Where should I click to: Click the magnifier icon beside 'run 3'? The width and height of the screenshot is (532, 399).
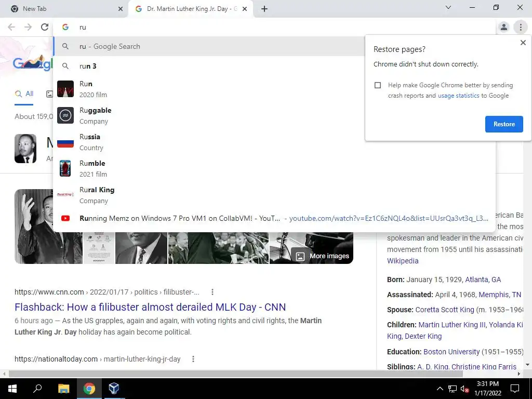[65, 66]
